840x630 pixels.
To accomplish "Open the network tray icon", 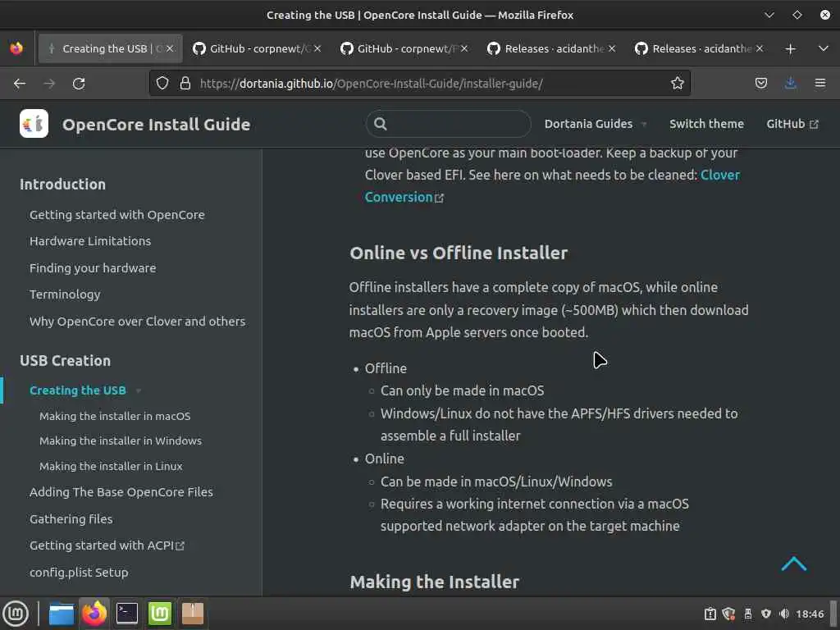I will (766, 614).
